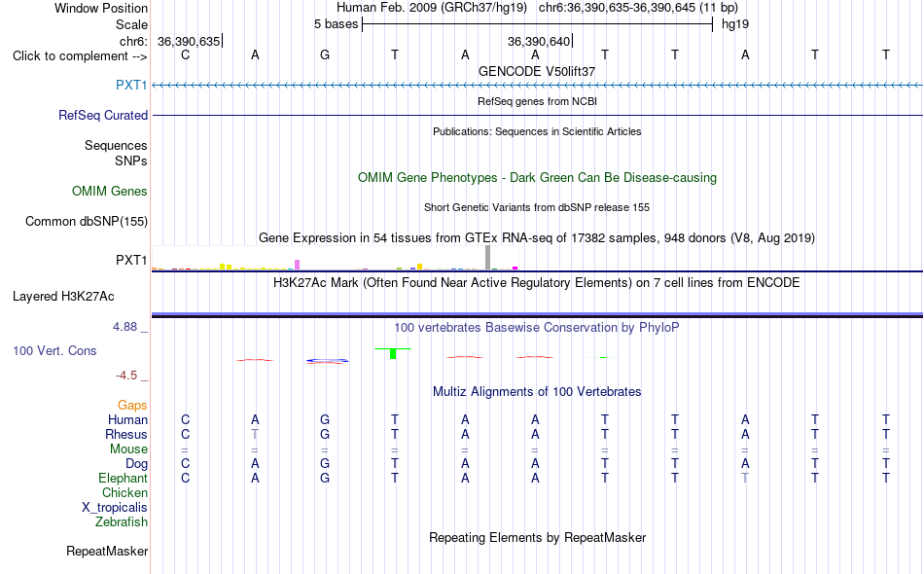Viewport: 924px width, 574px height.
Task: Click the Dog species label
Action: pos(136,464)
